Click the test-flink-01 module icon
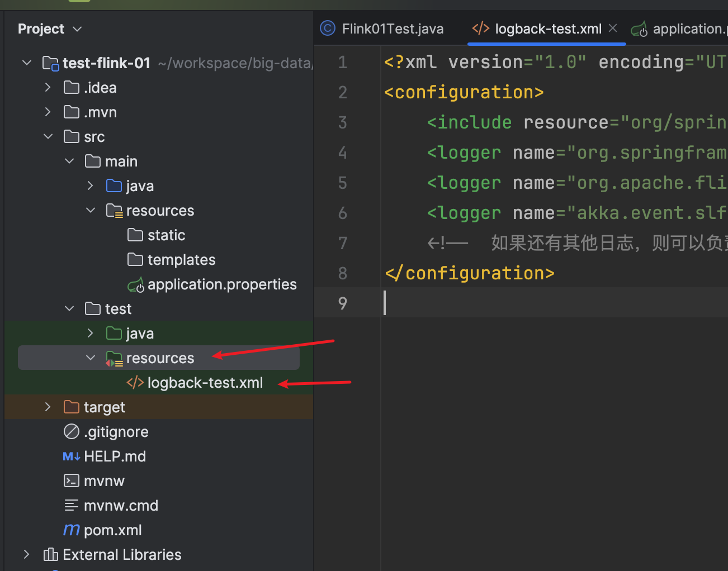 click(51, 63)
